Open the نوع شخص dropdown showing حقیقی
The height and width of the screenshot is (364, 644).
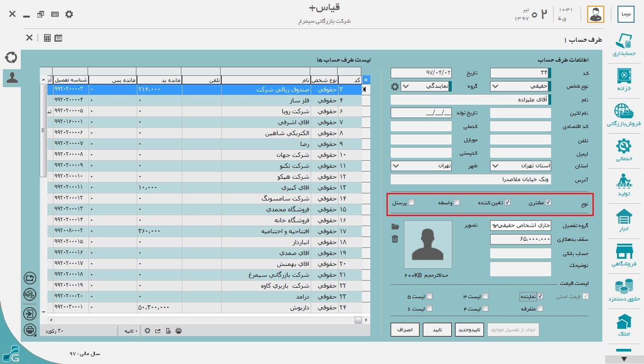coord(521,86)
